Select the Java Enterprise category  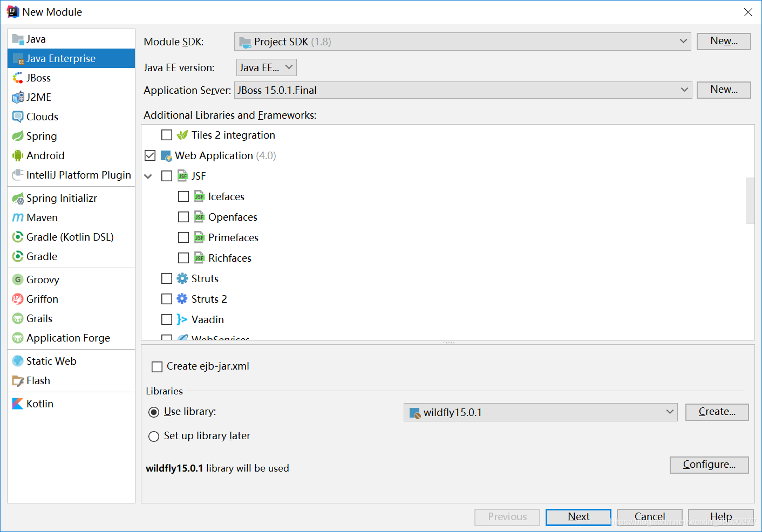(61, 58)
